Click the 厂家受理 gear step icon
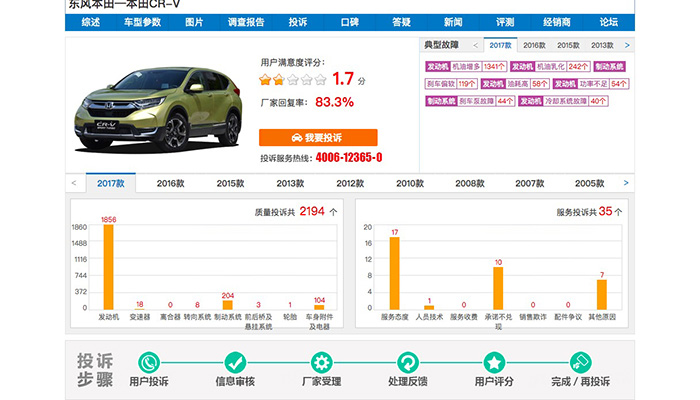The image size is (700, 400). tap(321, 362)
